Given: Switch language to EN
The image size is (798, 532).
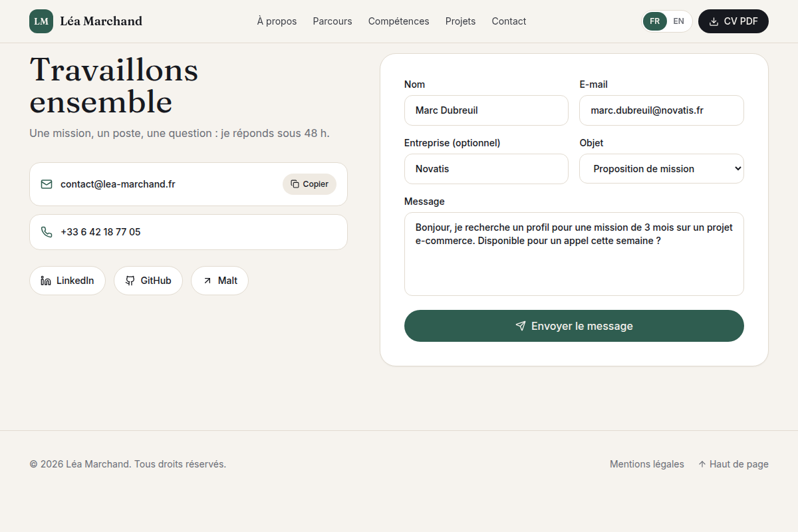Looking at the screenshot, I should 678,21.
